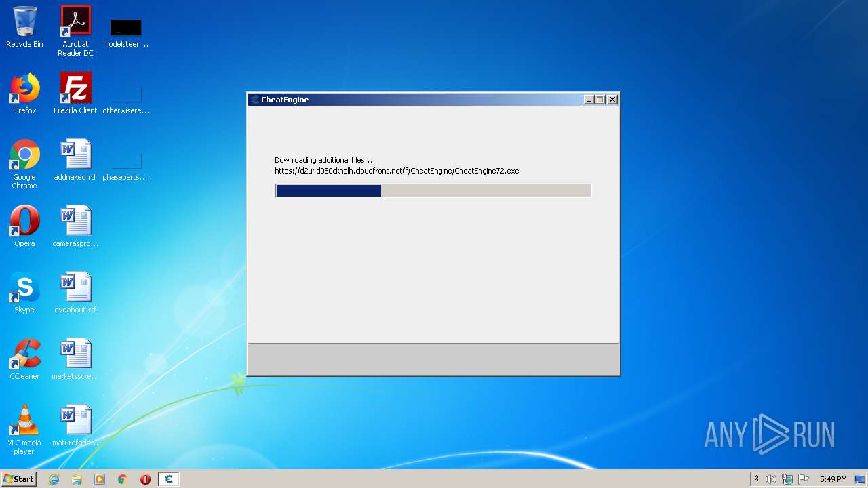Image resolution: width=868 pixels, height=488 pixels.
Task: Open Windows Explorer folder in taskbar
Action: [77, 479]
